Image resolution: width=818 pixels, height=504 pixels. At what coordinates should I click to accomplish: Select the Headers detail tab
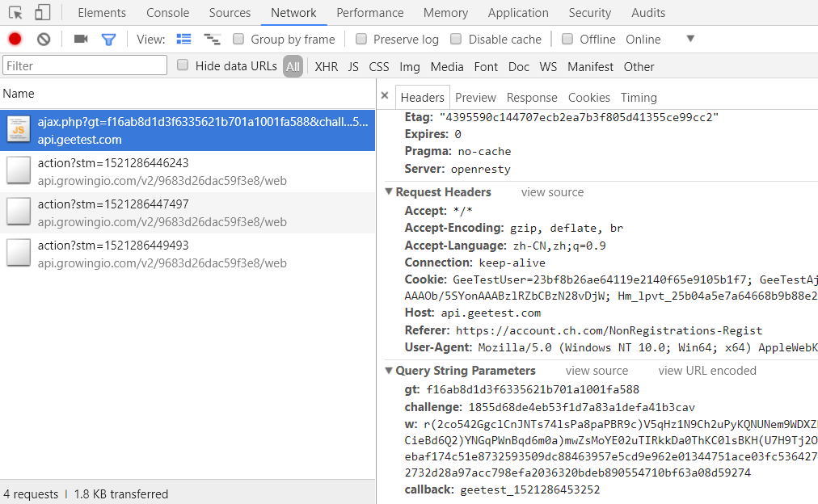point(423,98)
